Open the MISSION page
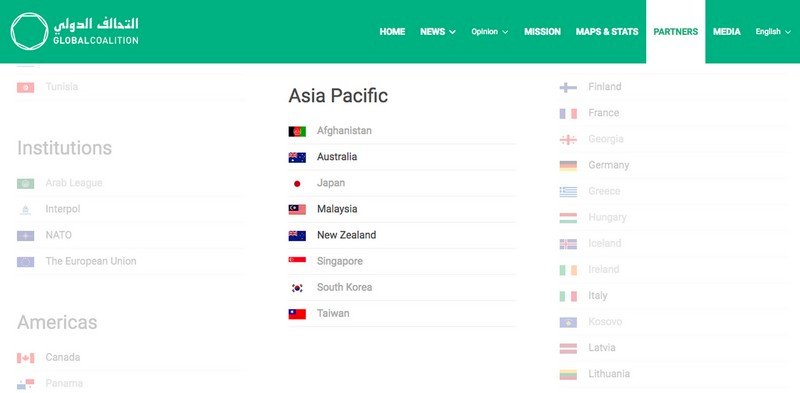 pyautogui.click(x=542, y=32)
